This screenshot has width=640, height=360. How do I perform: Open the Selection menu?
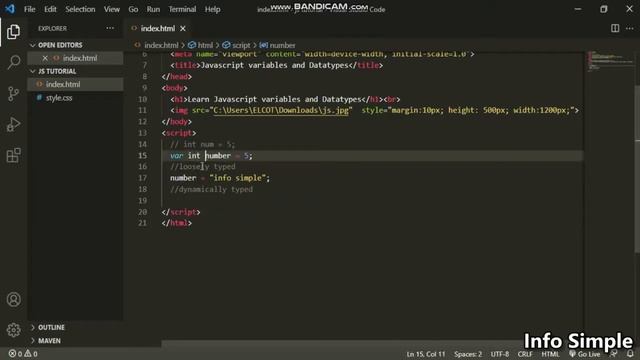pyautogui.click(x=80, y=9)
